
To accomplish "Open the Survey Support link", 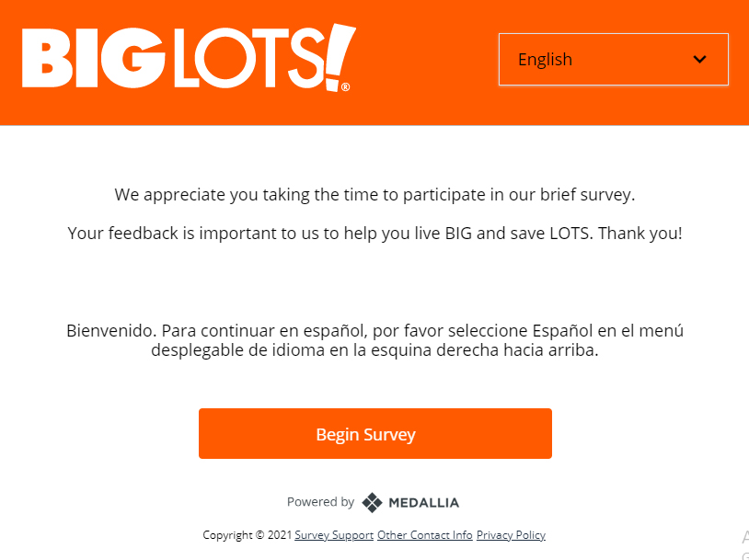I will (x=334, y=535).
